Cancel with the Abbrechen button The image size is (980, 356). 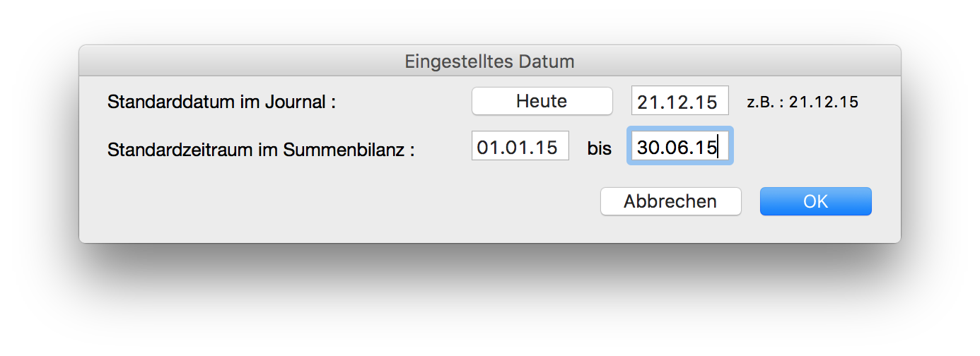(x=670, y=201)
